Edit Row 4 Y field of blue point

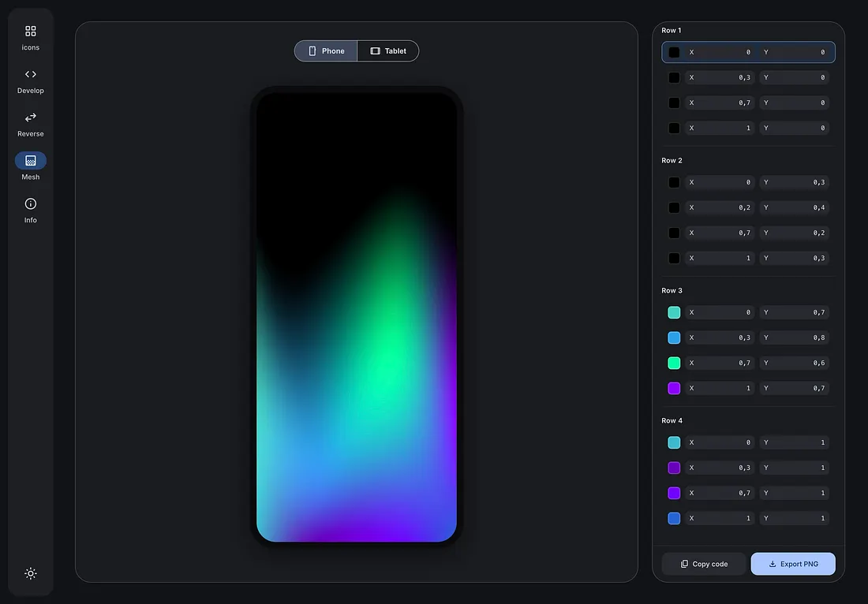795,518
